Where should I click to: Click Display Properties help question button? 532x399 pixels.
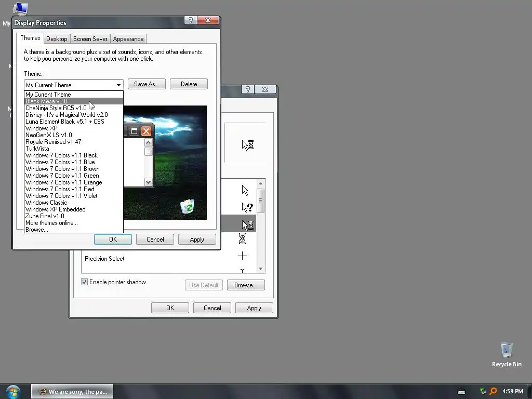click(191, 20)
